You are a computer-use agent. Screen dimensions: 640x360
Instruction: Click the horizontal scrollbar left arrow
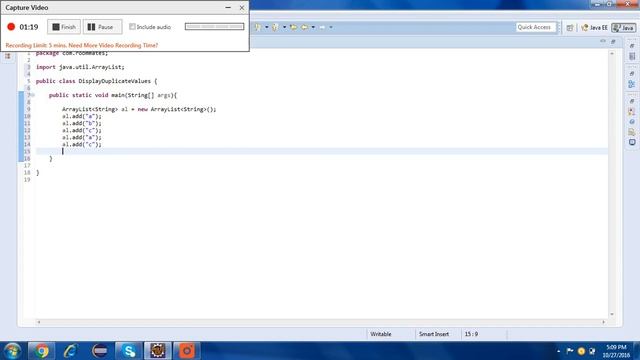tap(39, 322)
